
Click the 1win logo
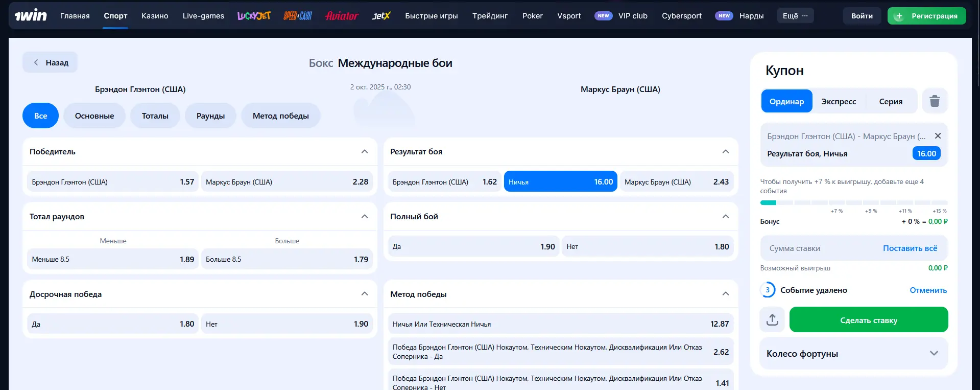[31, 16]
